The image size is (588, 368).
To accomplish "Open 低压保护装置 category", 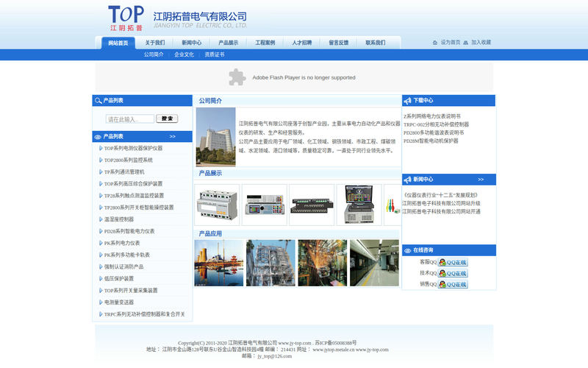I will (119, 279).
